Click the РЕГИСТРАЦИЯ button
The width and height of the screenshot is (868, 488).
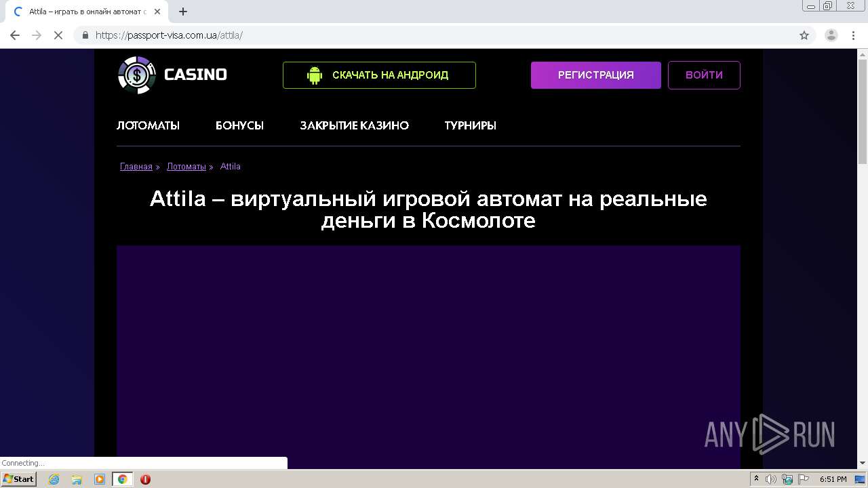(x=596, y=75)
